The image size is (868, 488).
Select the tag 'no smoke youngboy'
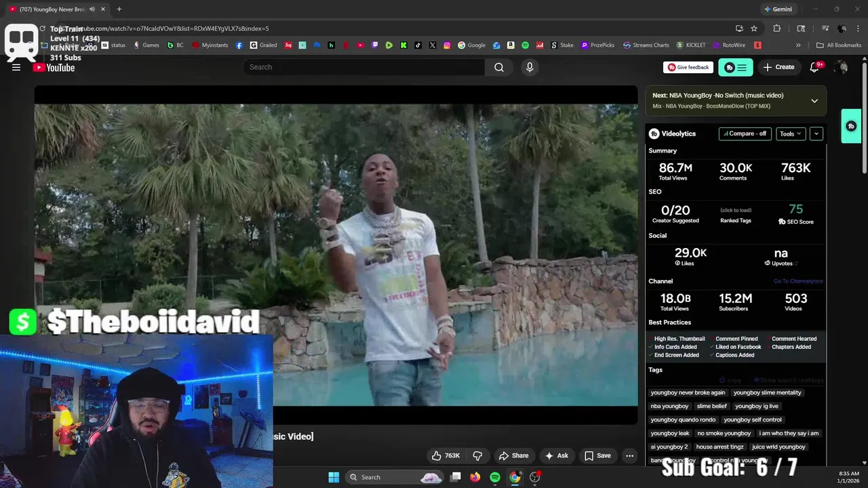[724, 433]
